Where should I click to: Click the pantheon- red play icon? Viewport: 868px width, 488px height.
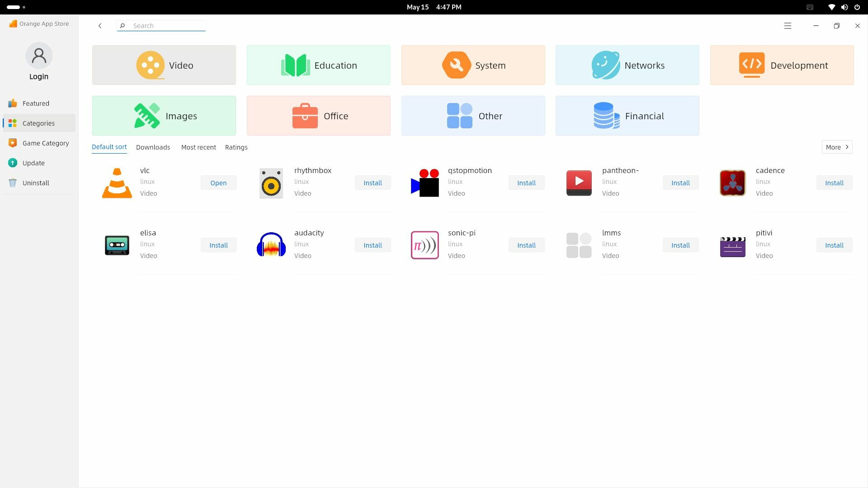579,183
